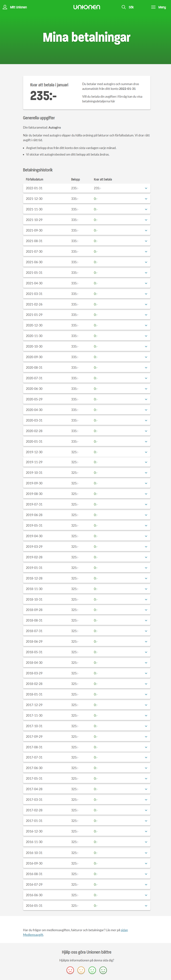
Task: Click the 235:- amount due card
Action: click(x=87, y=93)
